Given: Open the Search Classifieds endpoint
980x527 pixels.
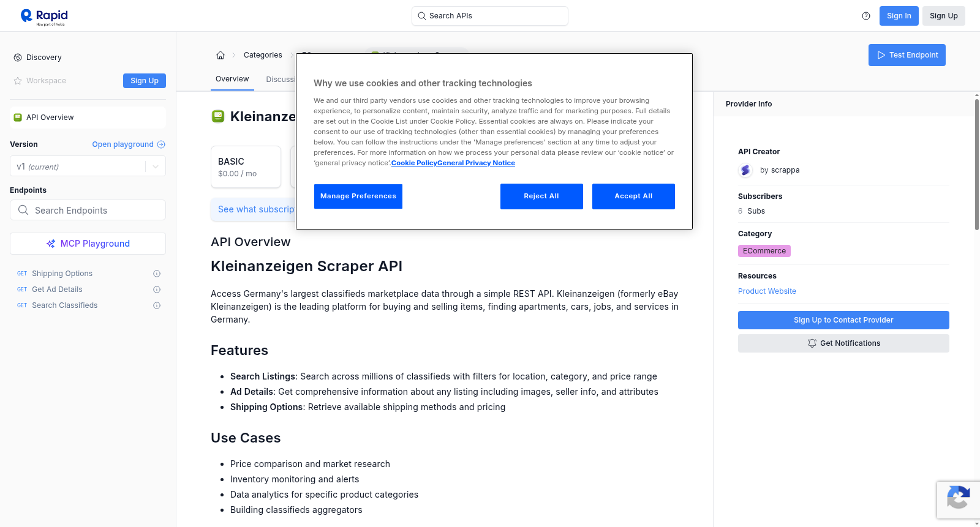Looking at the screenshot, I should click(x=64, y=305).
